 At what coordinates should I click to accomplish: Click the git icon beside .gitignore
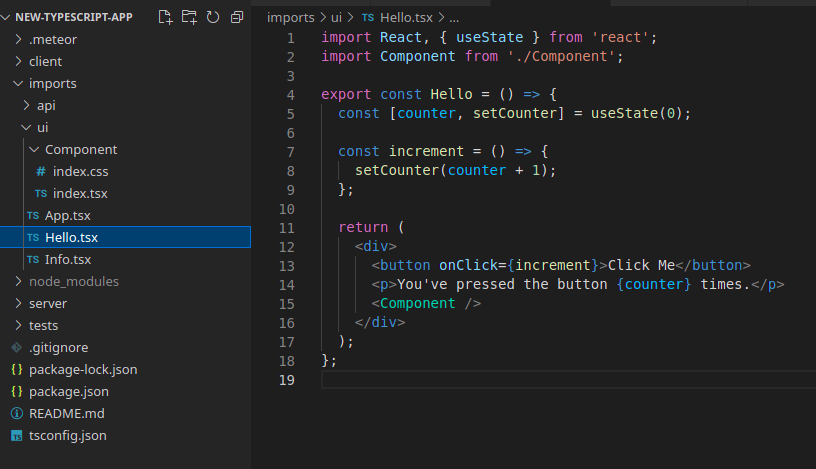(17, 347)
